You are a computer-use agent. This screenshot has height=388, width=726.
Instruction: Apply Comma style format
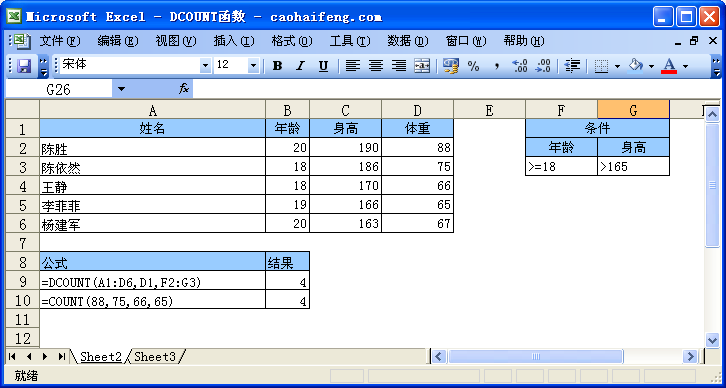tap(496, 66)
